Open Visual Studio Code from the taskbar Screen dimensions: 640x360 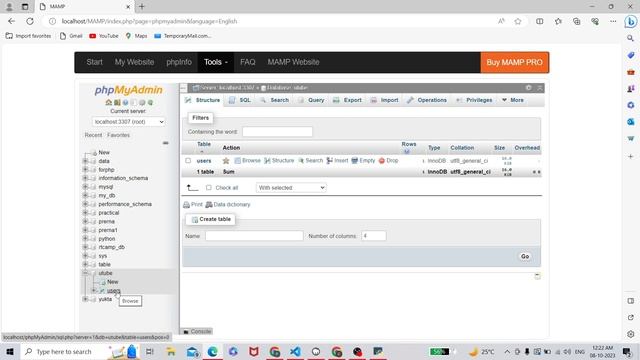(295, 351)
